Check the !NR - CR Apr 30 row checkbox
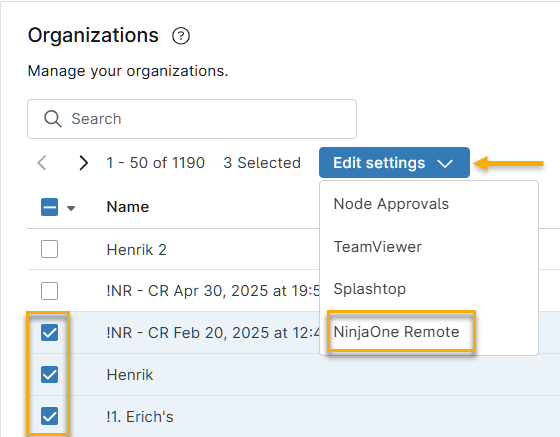This screenshot has width=560, height=437. (50, 291)
